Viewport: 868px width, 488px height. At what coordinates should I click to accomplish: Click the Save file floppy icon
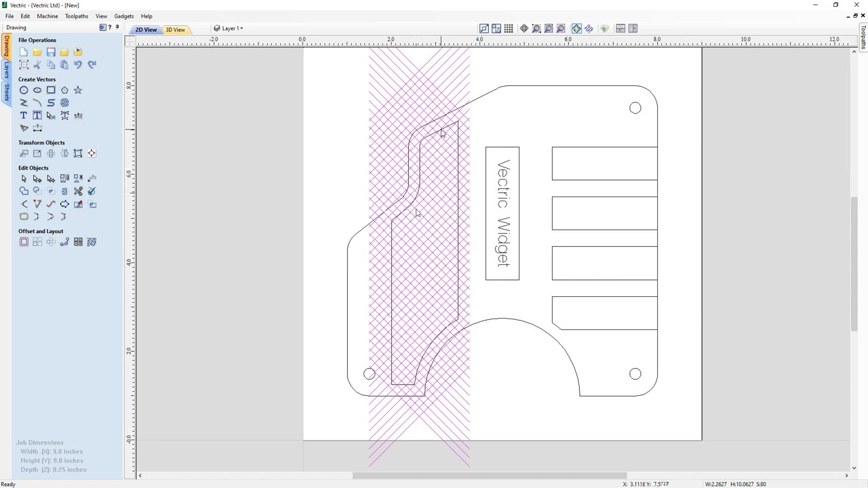pyautogui.click(x=51, y=52)
